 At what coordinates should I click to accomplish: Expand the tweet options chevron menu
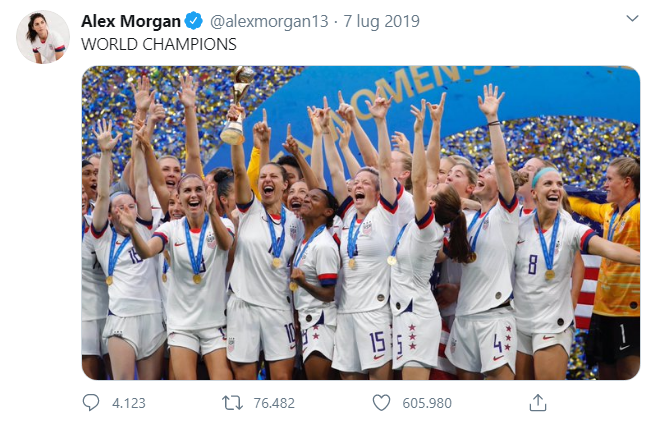click(631, 19)
